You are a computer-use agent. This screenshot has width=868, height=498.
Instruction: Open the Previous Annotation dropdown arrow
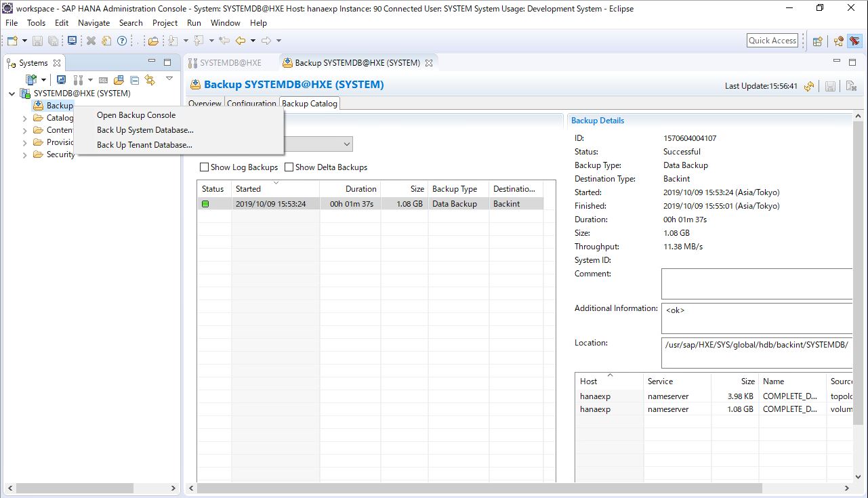click(x=210, y=41)
